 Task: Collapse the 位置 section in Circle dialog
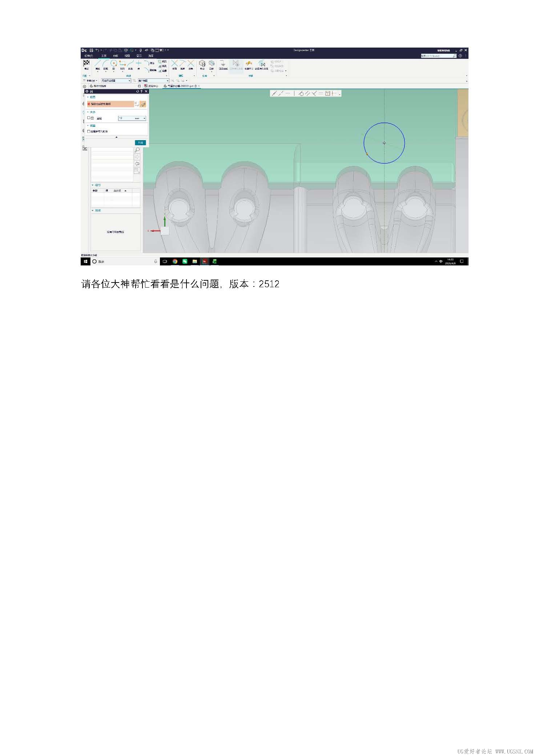click(x=88, y=97)
